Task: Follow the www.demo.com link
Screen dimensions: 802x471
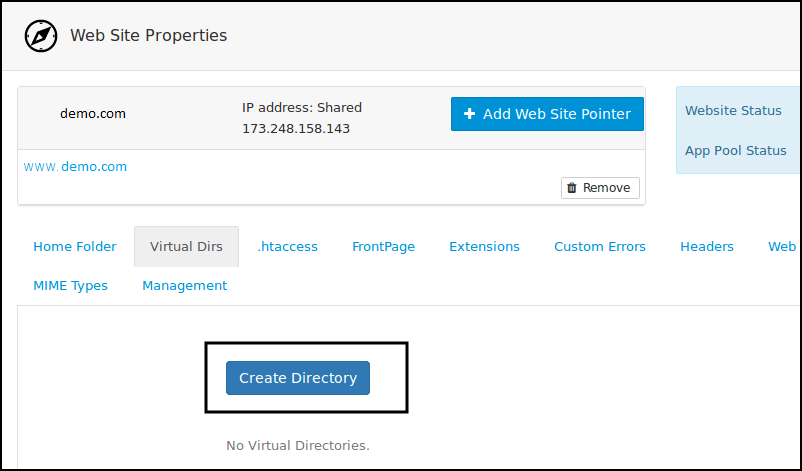Action: coord(76,167)
